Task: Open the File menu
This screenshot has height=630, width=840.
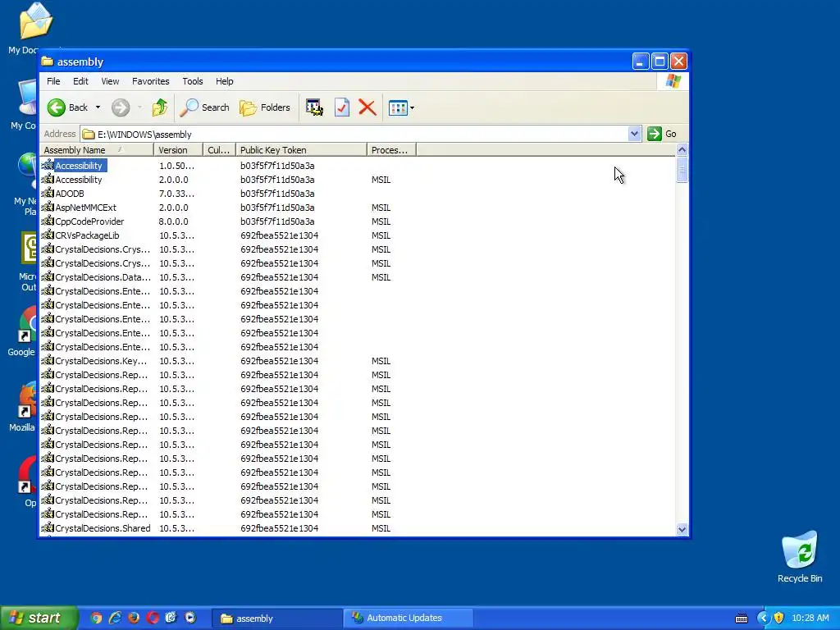Action: click(53, 81)
